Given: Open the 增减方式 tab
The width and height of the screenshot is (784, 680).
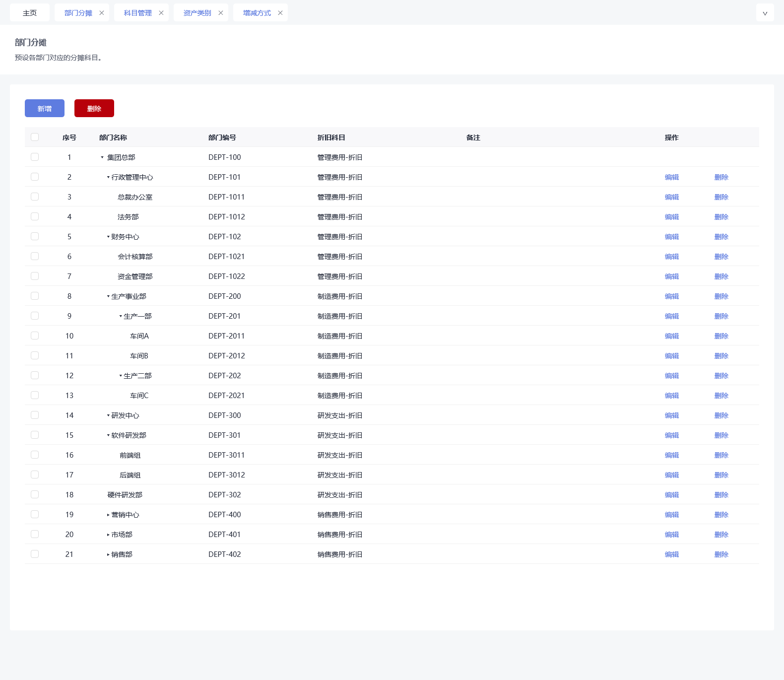Looking at the screenshot, I should point(257,13).
